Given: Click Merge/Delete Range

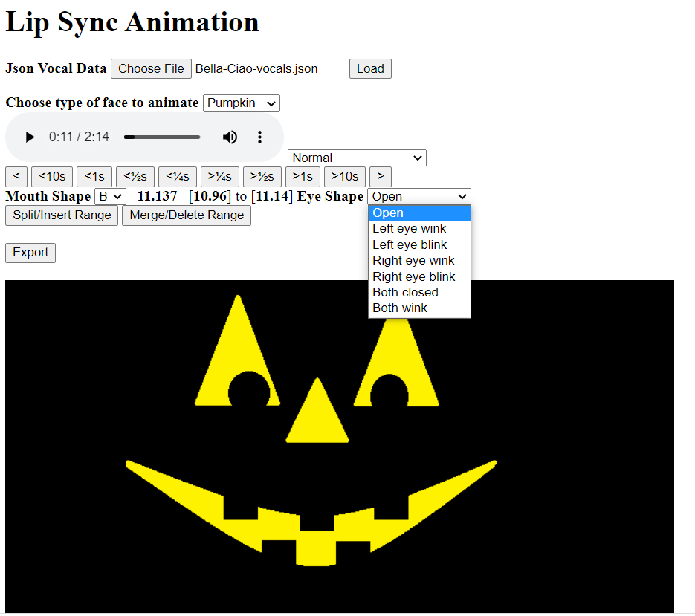Looking at the screenshot, I should 186,215.
